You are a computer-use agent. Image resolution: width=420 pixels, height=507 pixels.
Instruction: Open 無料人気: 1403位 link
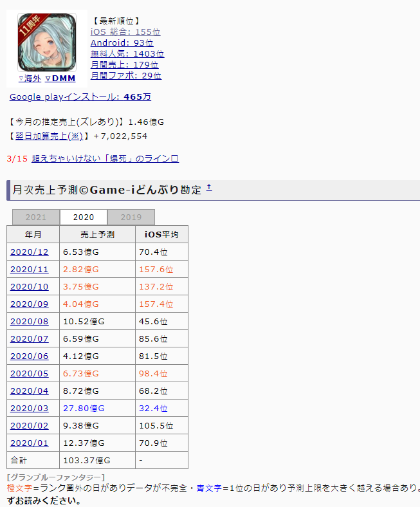(x=127, y=53)
